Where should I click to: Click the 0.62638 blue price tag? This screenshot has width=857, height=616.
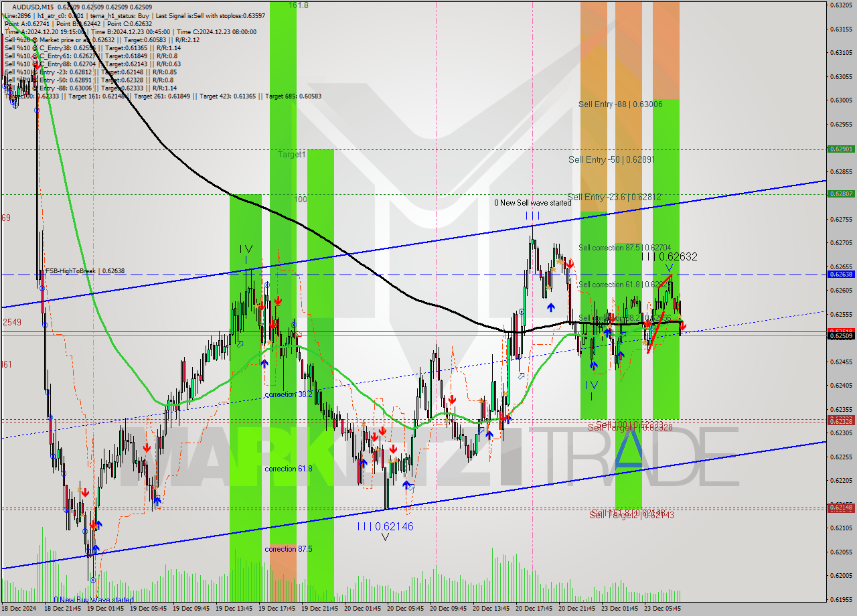[x=841, y=275]
